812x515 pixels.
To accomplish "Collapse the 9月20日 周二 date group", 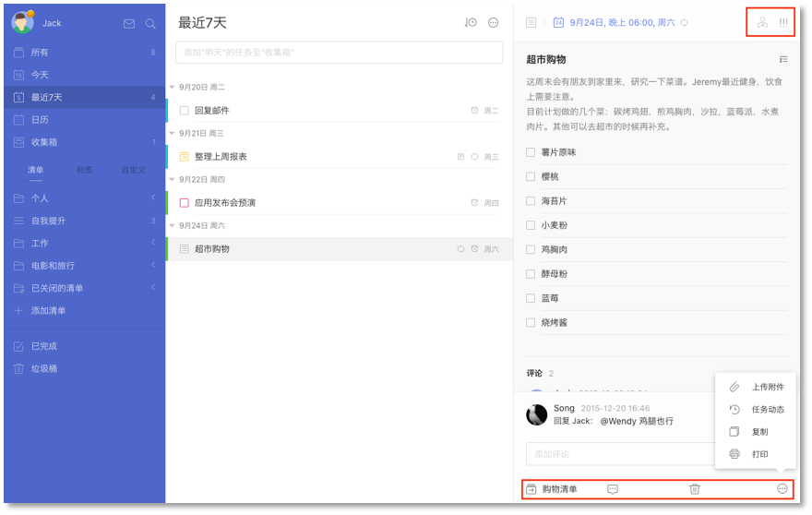I will click(172, 88).
